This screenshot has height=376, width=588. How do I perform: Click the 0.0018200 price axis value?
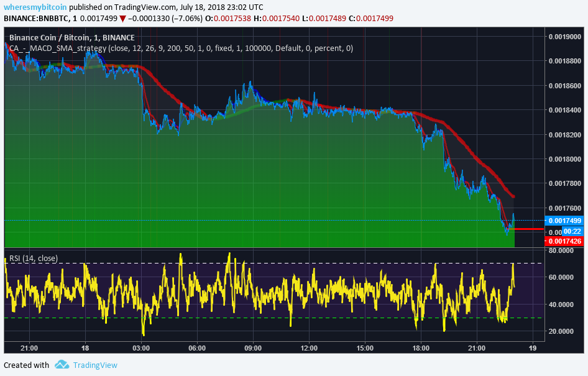click(x=565, y=135)
